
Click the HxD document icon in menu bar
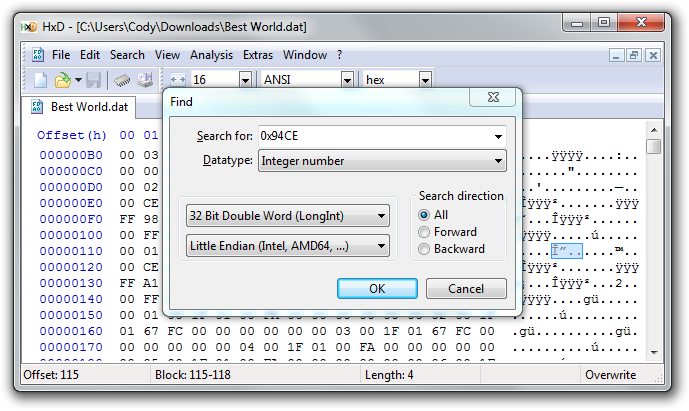(x=37, y=55)
